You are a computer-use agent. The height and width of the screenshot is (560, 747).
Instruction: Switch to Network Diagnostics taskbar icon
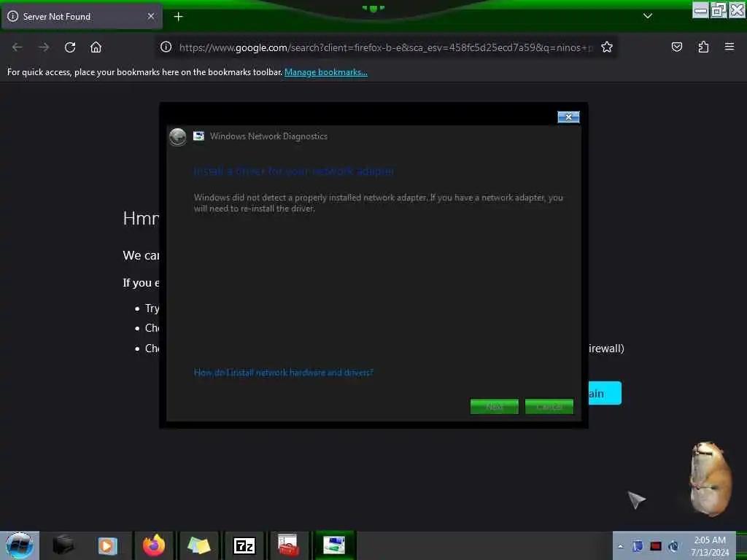pos(334,545)
